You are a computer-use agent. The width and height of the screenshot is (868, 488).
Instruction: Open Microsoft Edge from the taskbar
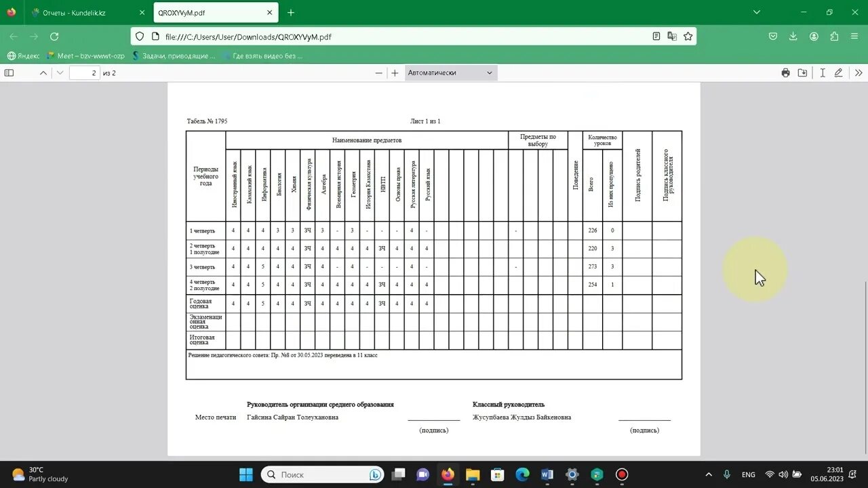[x=522, y=474]
